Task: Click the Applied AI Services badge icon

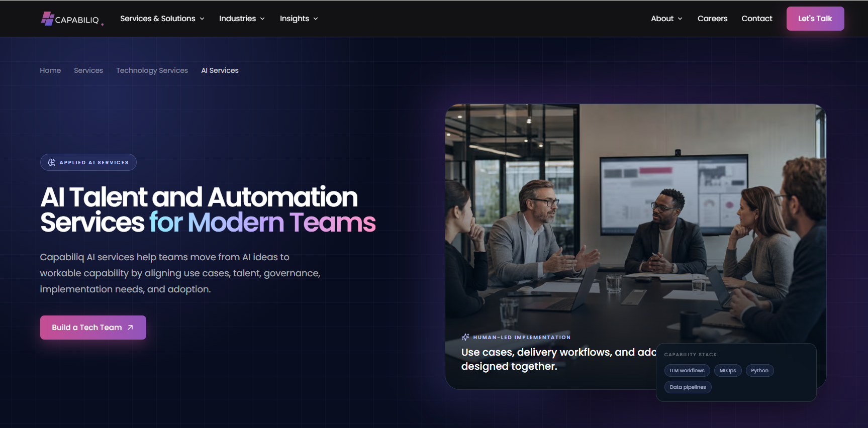Action: [x=51, y=162]
